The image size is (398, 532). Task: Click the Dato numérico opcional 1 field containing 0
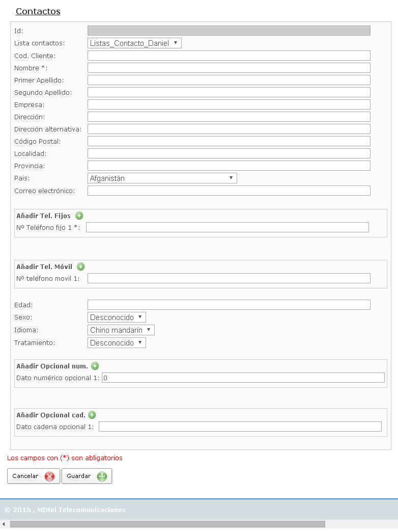[243, 378]
